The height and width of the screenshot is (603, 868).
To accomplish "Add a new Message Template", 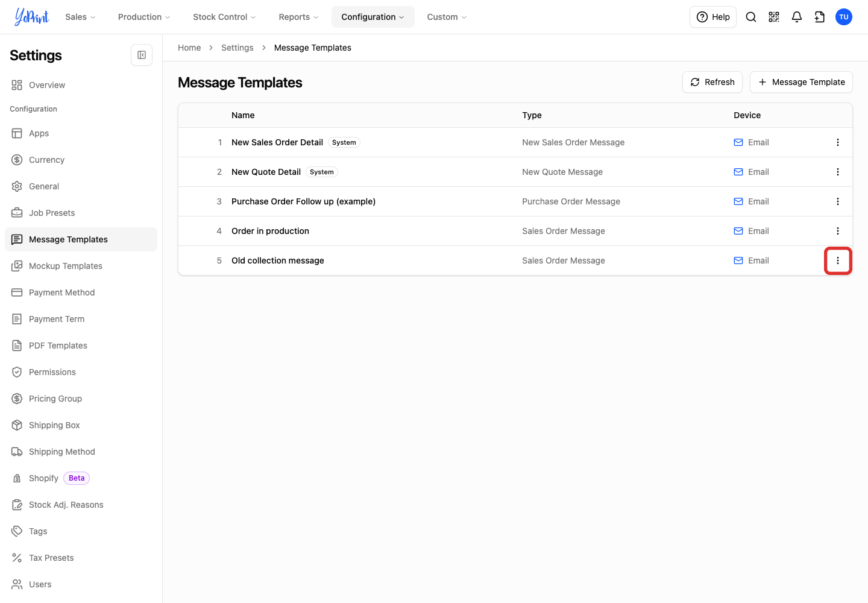I will [x=801, y=82].
